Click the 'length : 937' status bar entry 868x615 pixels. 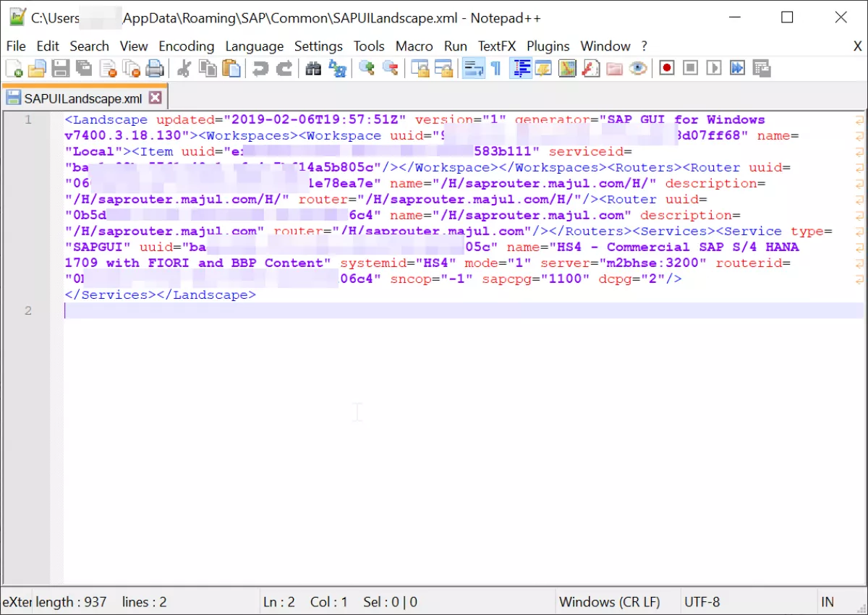[71, 602]
